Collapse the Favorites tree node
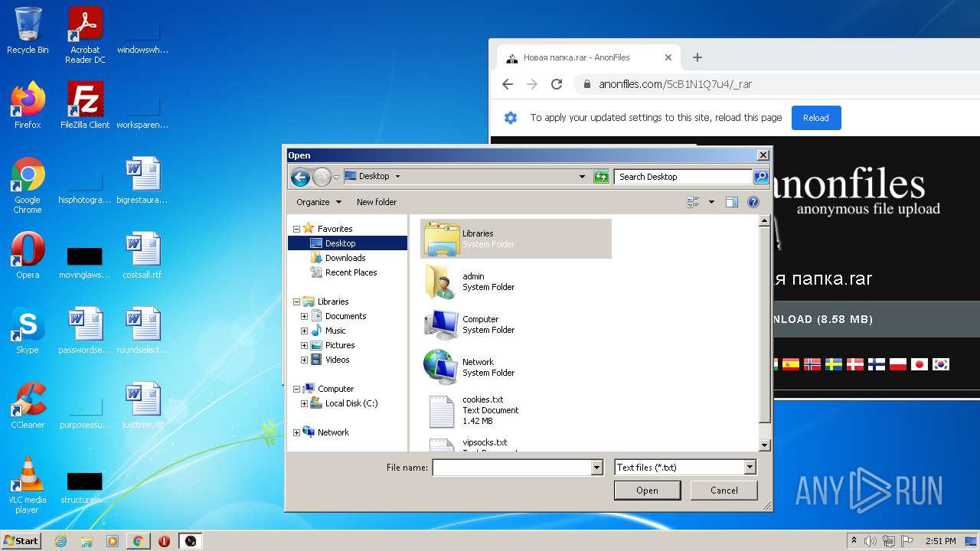980x551 pixels. [x=296, y=229]
